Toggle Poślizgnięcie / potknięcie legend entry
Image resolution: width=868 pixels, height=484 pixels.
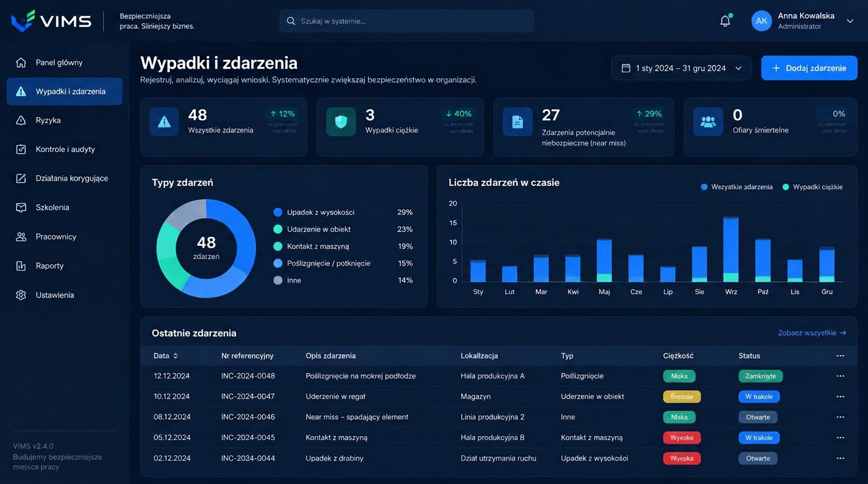[343, 263]
